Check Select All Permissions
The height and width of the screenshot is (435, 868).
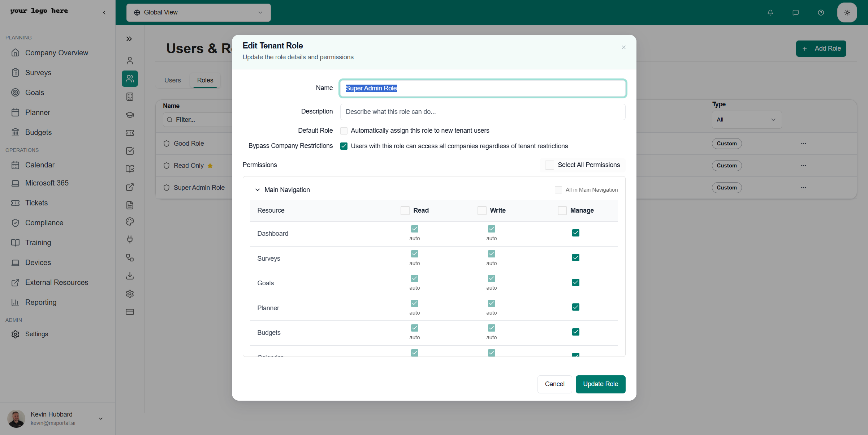tap(549, 165)
